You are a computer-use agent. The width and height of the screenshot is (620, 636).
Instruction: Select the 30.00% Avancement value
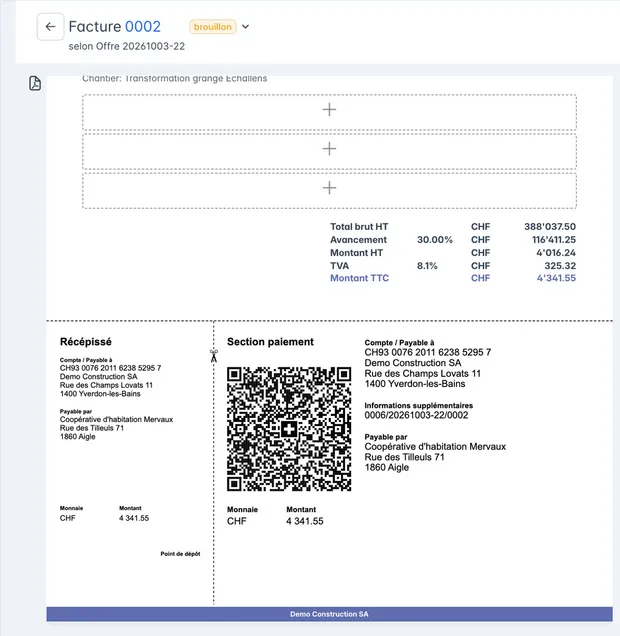point(435,240)
